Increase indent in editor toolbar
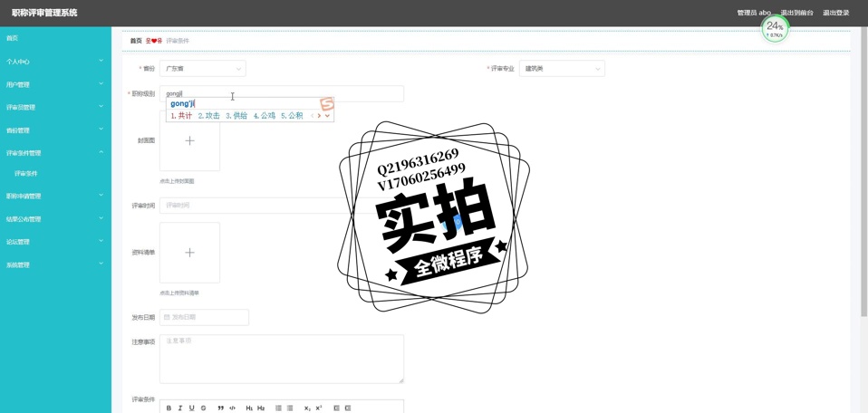Image resolution: width=868 pixels, height=413 pixels. tap(348, 408)
